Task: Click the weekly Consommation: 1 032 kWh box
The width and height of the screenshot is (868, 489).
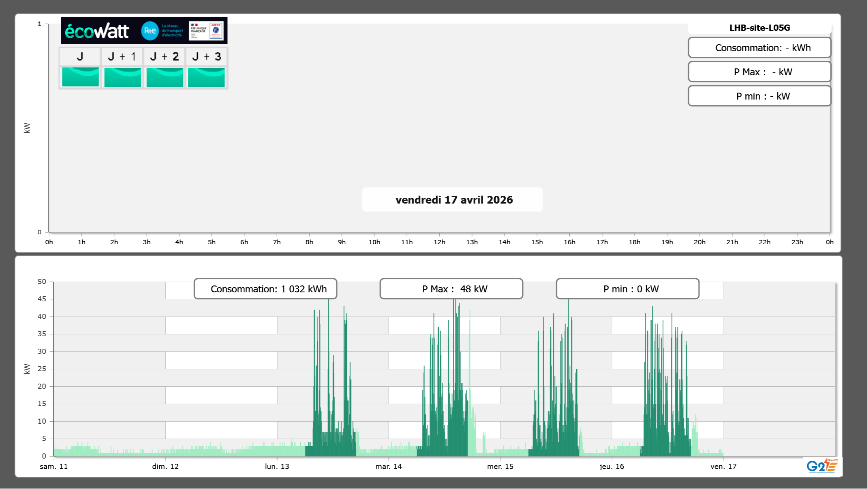Action: point(265,289)
